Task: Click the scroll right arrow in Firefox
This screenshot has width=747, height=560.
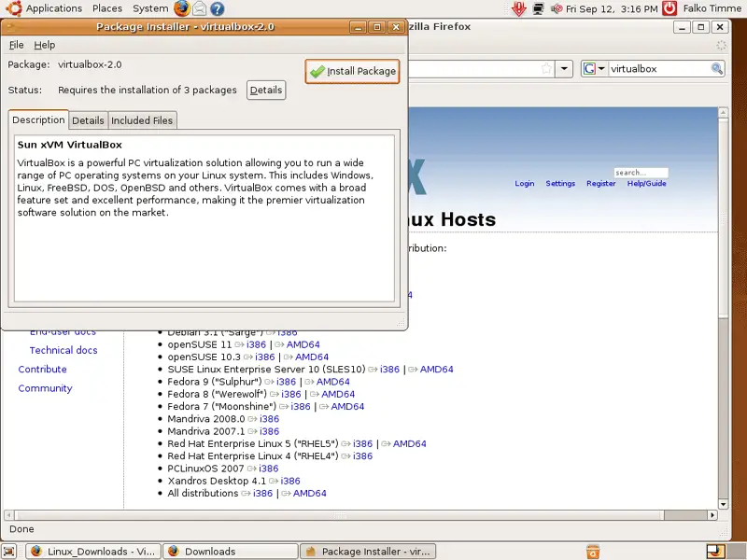Action: (712, 515)
